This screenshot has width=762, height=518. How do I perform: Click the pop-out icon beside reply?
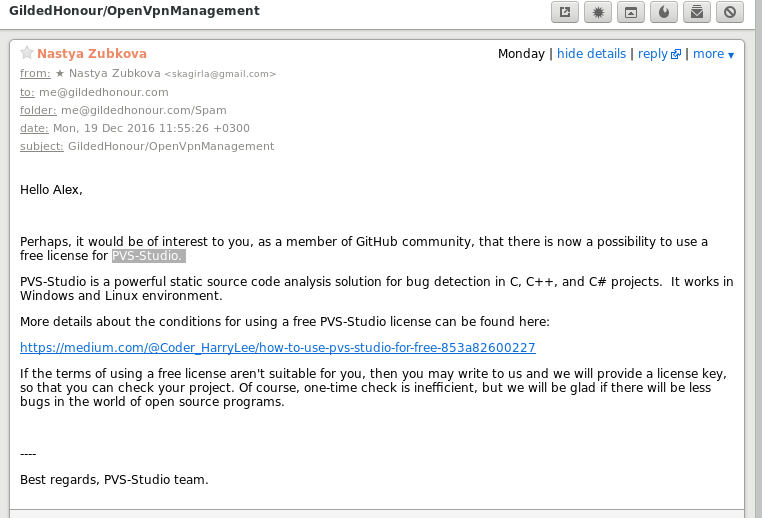click(676, 54)
